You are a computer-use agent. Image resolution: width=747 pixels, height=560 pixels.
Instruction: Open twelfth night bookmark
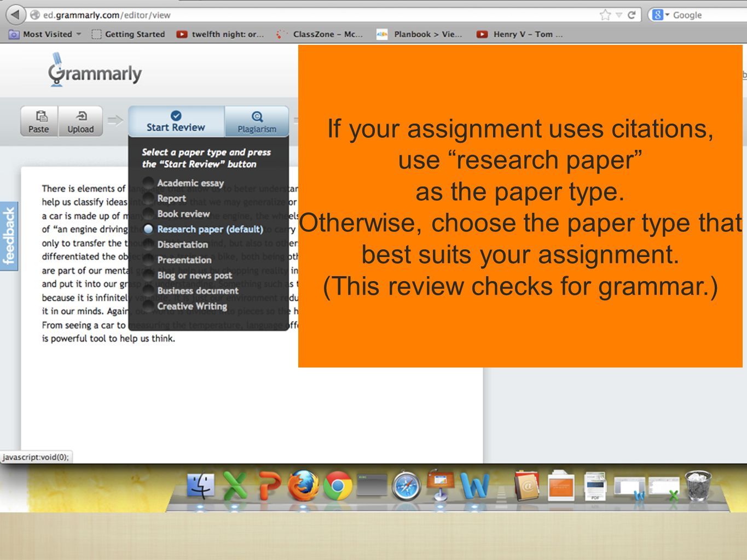[220, 34]
